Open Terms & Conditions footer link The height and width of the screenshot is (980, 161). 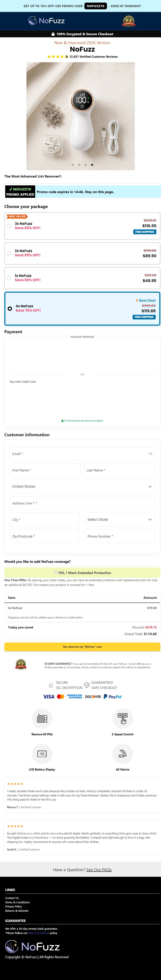(x=17, y=902)
